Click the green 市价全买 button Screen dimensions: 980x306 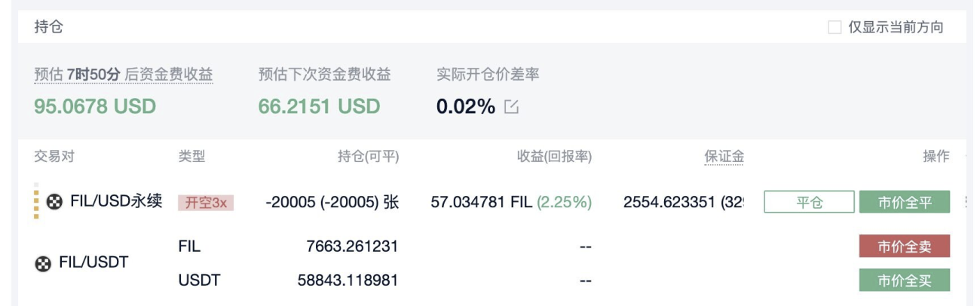(905, 280)
